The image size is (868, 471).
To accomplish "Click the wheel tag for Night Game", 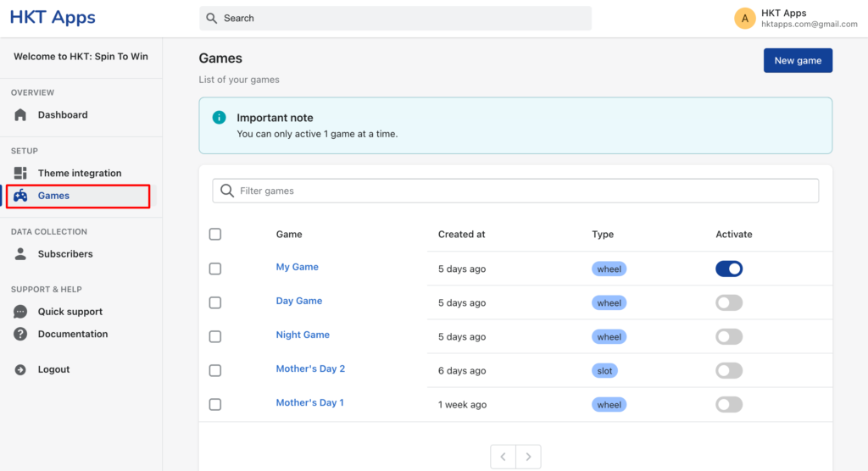I will click(x=609, y=336).
